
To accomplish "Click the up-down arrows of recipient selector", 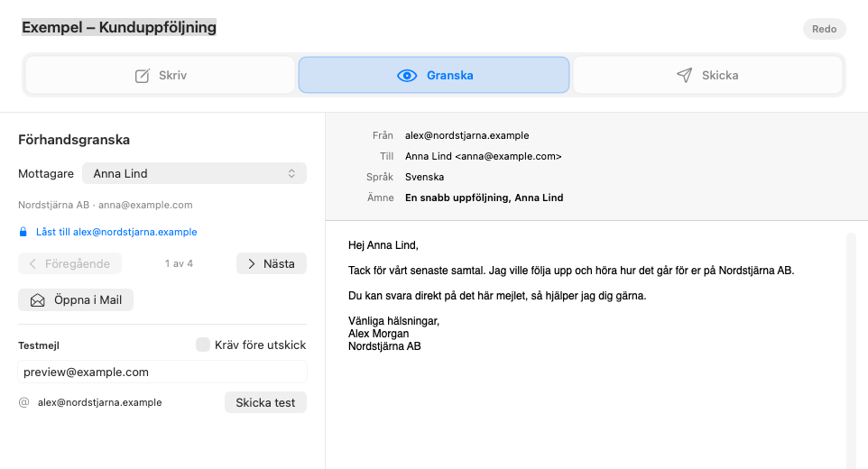I will (x=291, y=174).
